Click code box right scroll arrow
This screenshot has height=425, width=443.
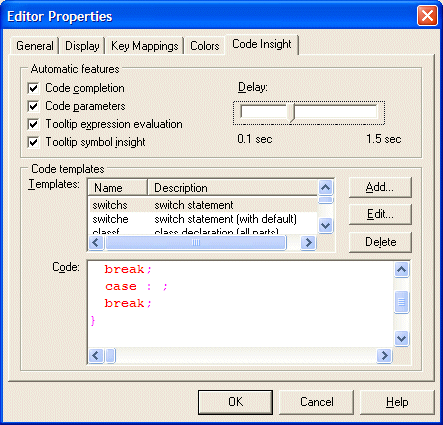[384, 355]
